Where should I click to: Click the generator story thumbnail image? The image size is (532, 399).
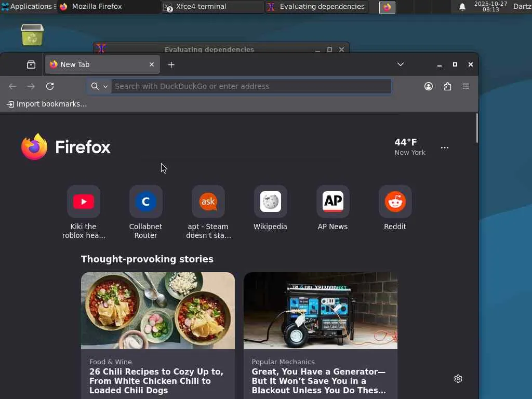[320, 311]
